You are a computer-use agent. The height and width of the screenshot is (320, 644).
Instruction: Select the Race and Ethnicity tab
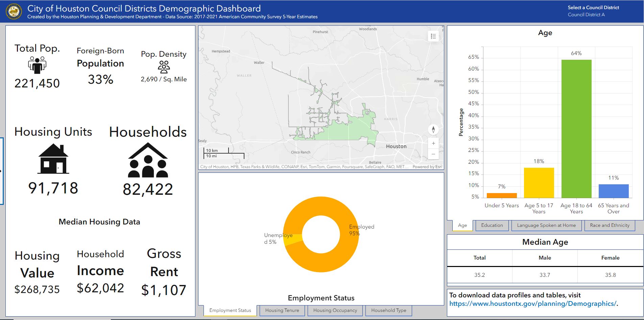609,225
